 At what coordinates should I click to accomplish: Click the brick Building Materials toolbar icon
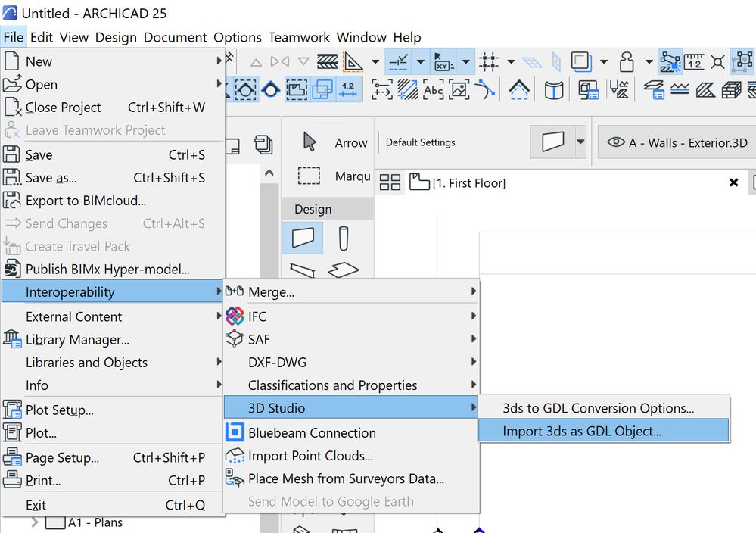pyautogui.click(x=731, y=90)
